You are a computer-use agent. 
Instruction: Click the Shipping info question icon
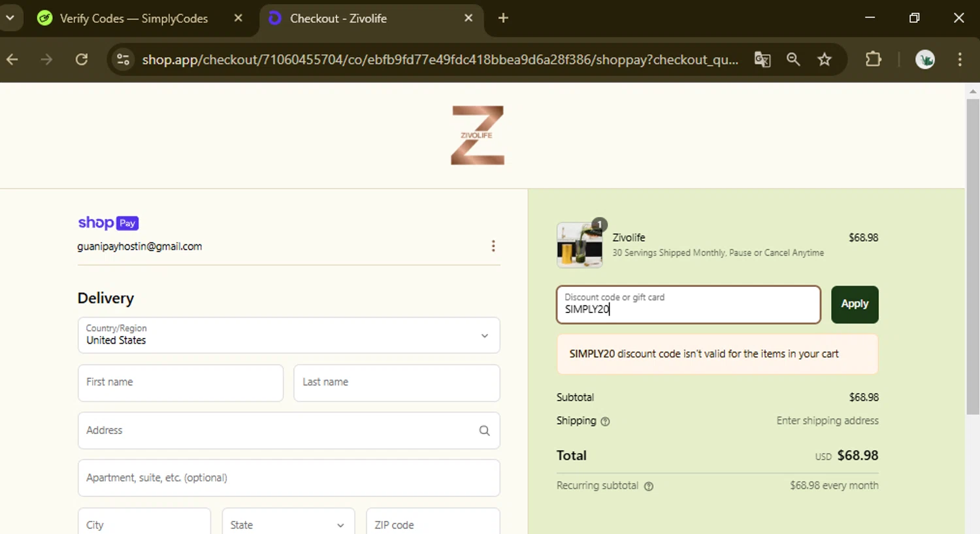click(x=605, y=422)
